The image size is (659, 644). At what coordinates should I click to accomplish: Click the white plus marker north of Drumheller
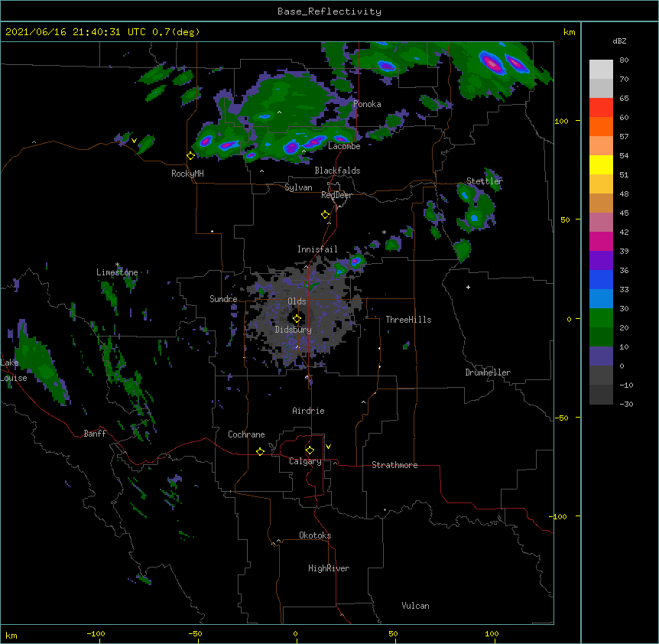coord(468,287)
